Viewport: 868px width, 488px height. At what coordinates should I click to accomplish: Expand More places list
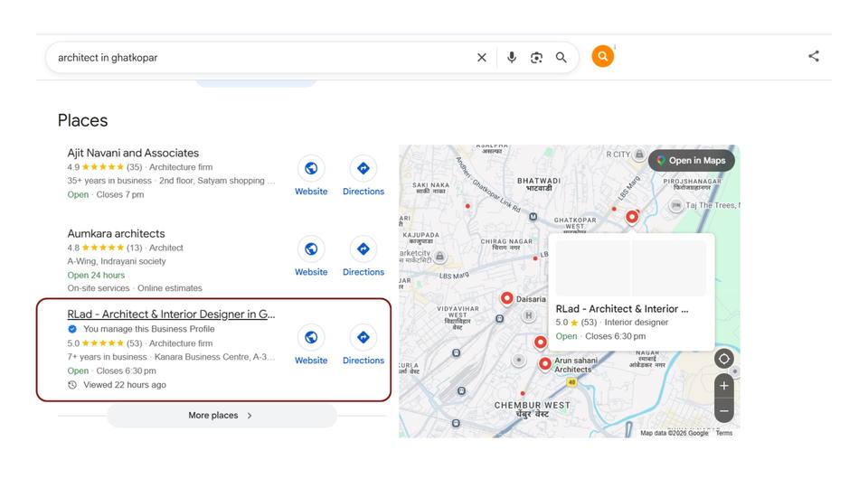[x=222, y=416]
